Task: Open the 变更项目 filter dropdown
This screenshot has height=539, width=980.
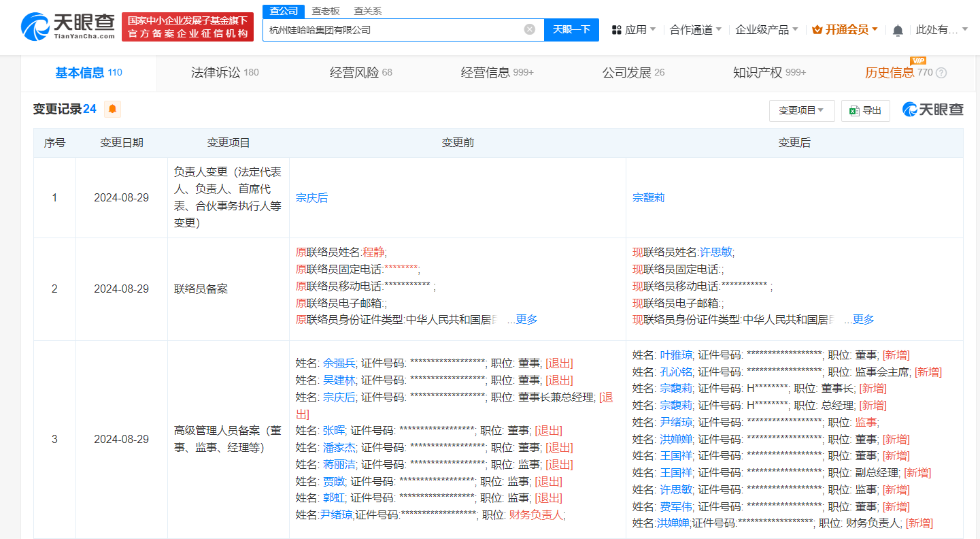Action: [802, 110]
